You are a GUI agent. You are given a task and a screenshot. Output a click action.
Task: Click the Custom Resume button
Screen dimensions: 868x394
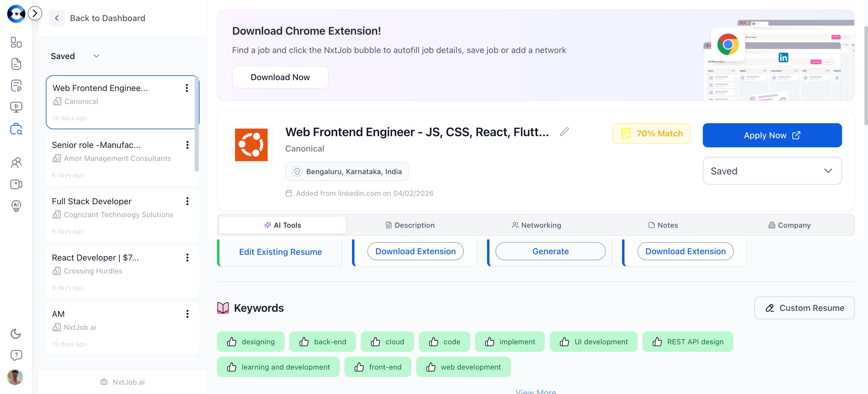tap(804, 308)
